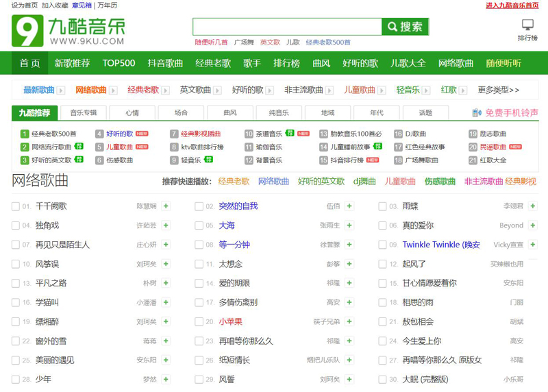Add 少年 with plus icon
Viewport: 548px width, 392px height.
tap(166, 379)
